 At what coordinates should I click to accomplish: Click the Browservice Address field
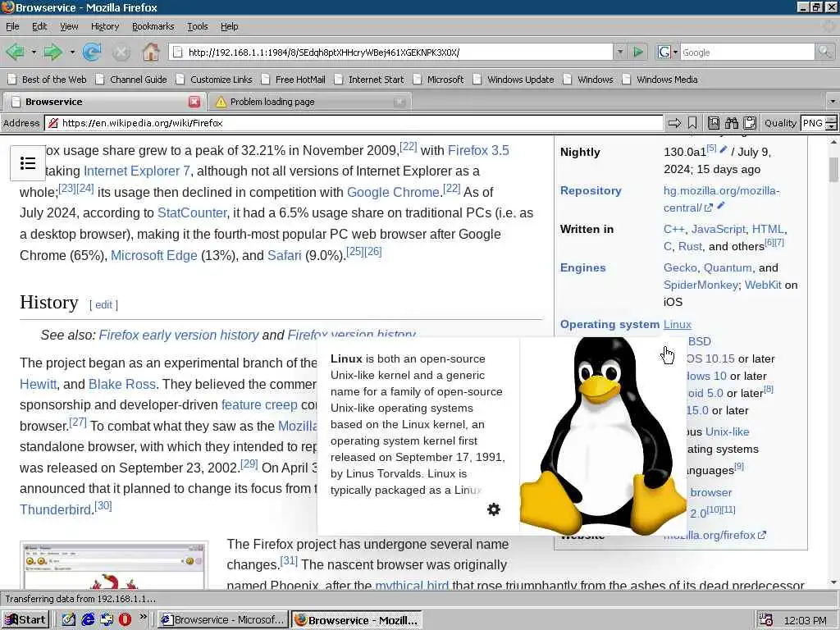(354, 123)
